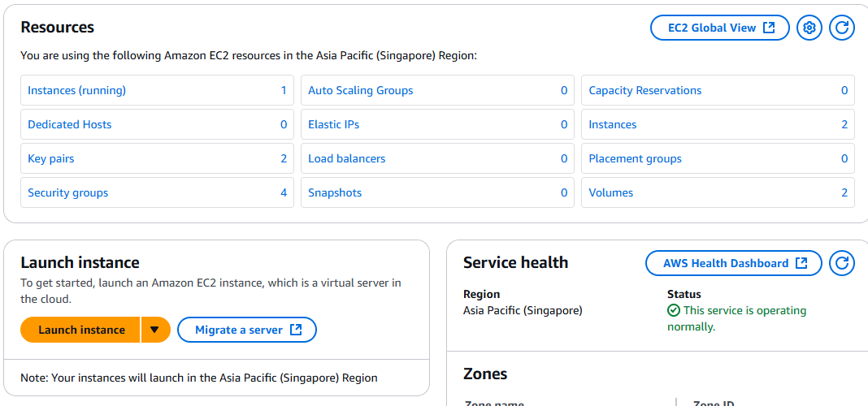Click the Launch instance orange button
The height and width of the screenshot is (406, 868).
coord(80,330)
